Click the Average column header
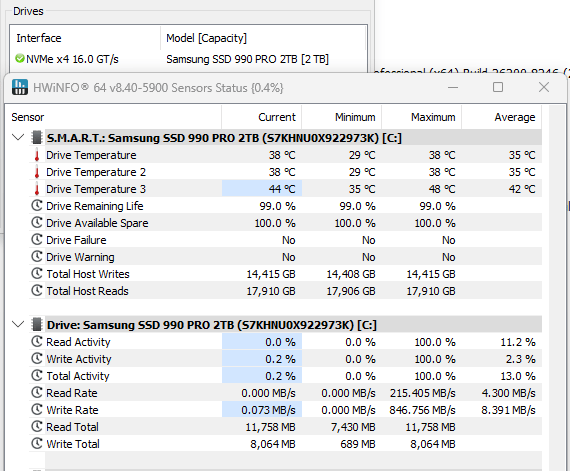This screenshot has width=570, height=471. [x=501, y=117]
